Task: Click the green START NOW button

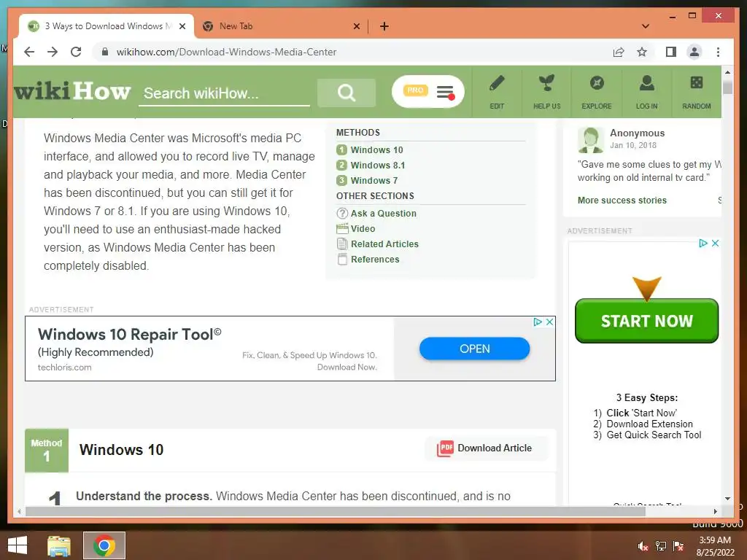Action: click(646, 321)
